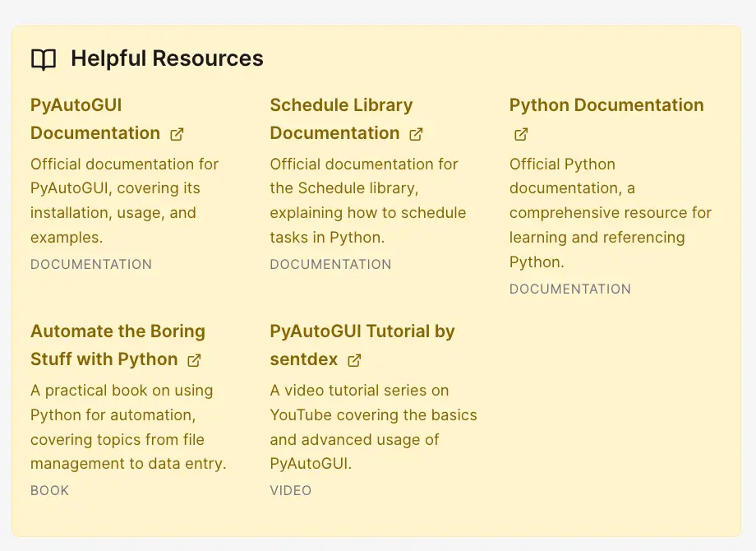This screenshot has width=756, height=551.
Task: Click the text 'A video tutorial series on'
Action: (359, 391)
